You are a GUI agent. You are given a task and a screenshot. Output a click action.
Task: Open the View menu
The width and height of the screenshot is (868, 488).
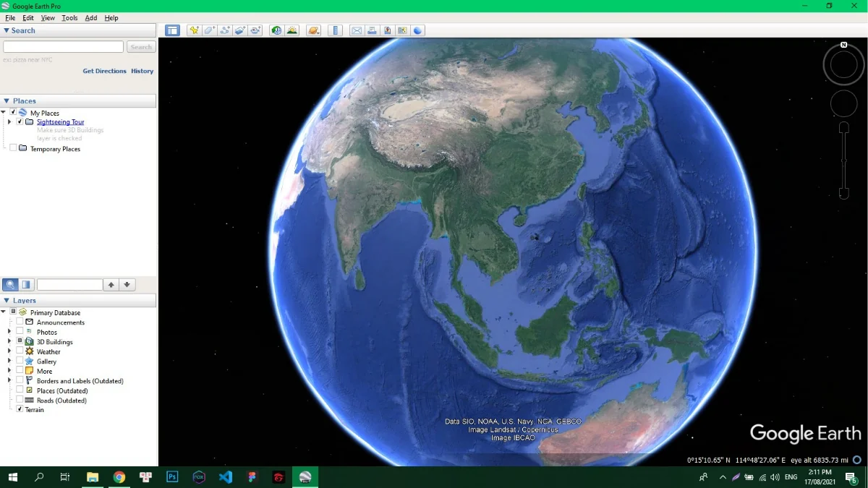click(48, 18)
